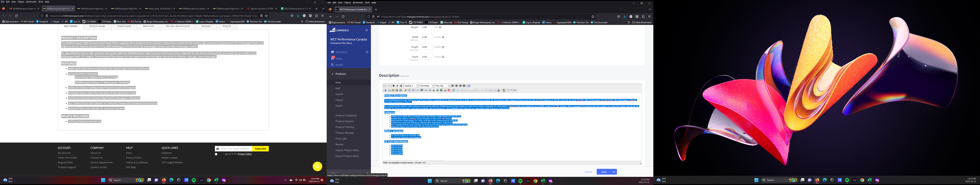Toggle bold formatting in description editor
Screen dimensions: 980x185
(394, 86)
